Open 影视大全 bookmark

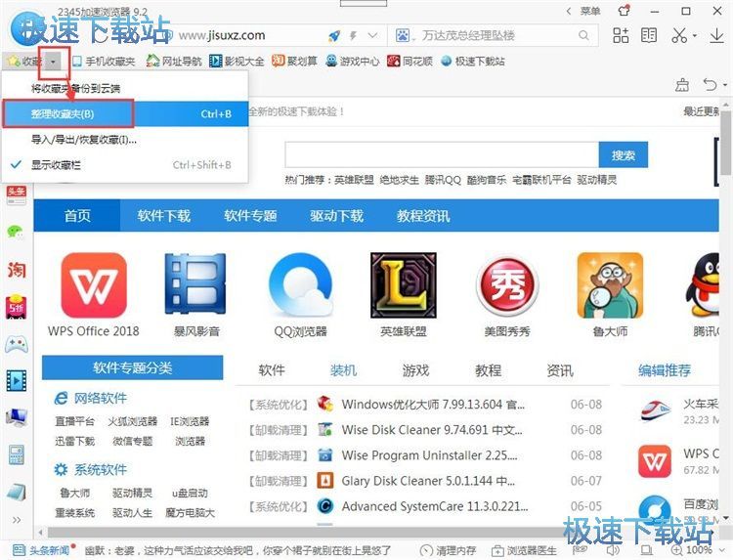pyautogui.click(x=237, y=62)
